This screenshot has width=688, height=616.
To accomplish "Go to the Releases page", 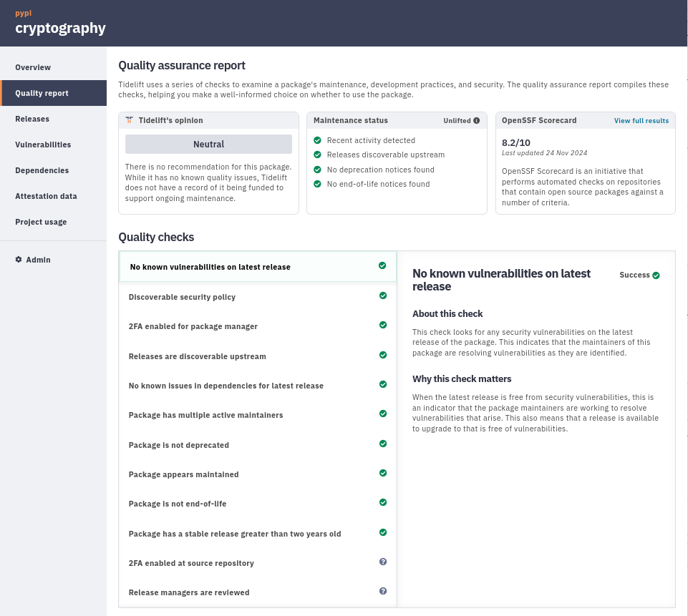I will pyautogui.click(x=54, y=119).
